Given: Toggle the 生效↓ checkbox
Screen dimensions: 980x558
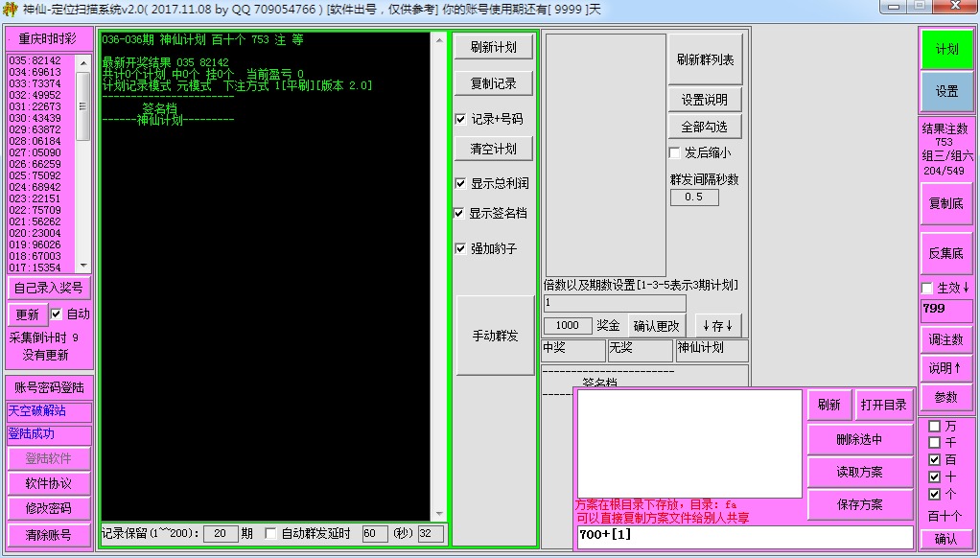Looking at the screenshot, I should 927,288.
